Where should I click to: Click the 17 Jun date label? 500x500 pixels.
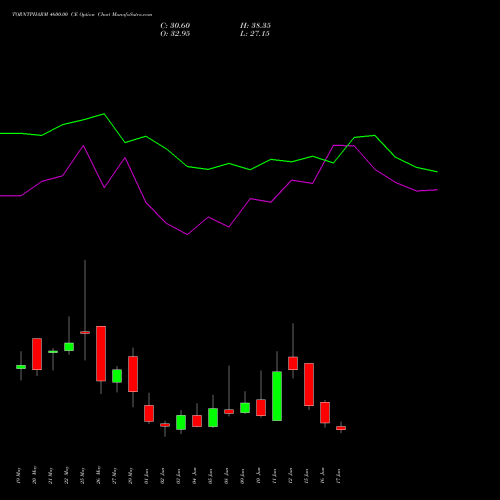point(338,476)
